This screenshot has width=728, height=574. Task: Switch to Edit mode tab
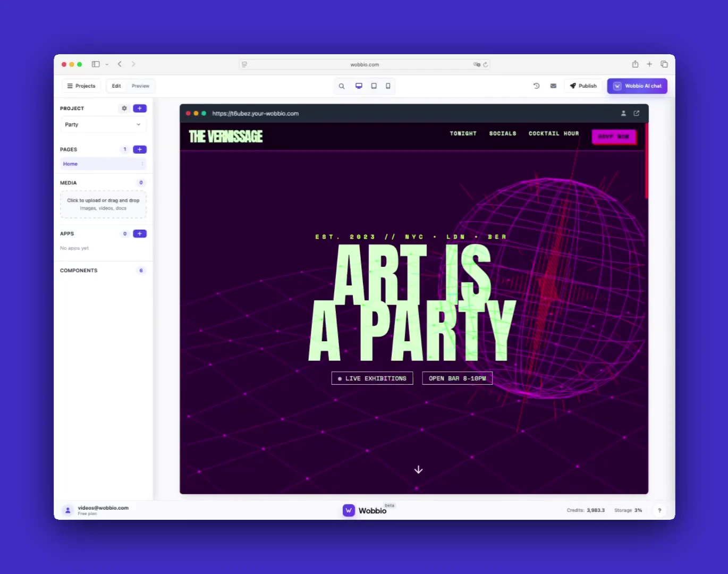point(116,86)
